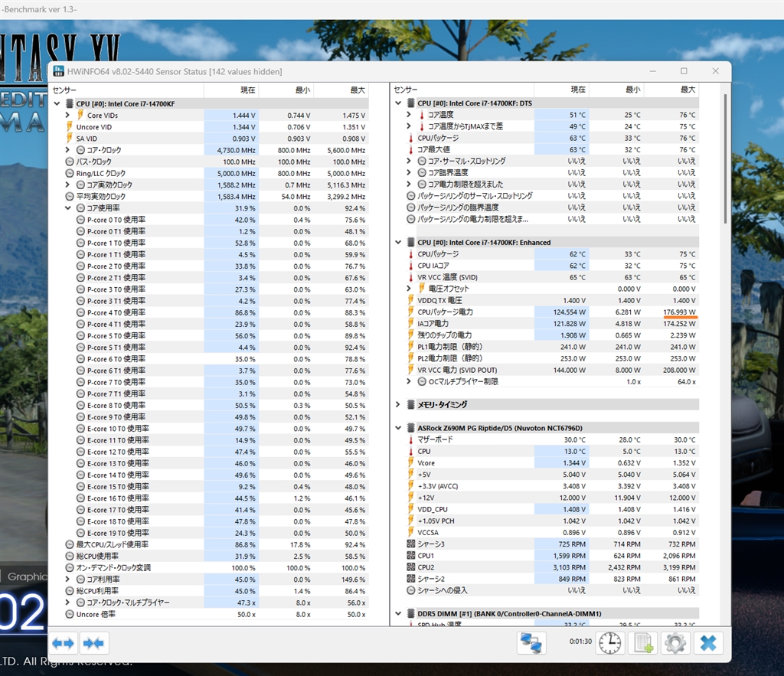Select the E-core 11 T0 使用率 row

pyautogui.click(x=210, y=440)
